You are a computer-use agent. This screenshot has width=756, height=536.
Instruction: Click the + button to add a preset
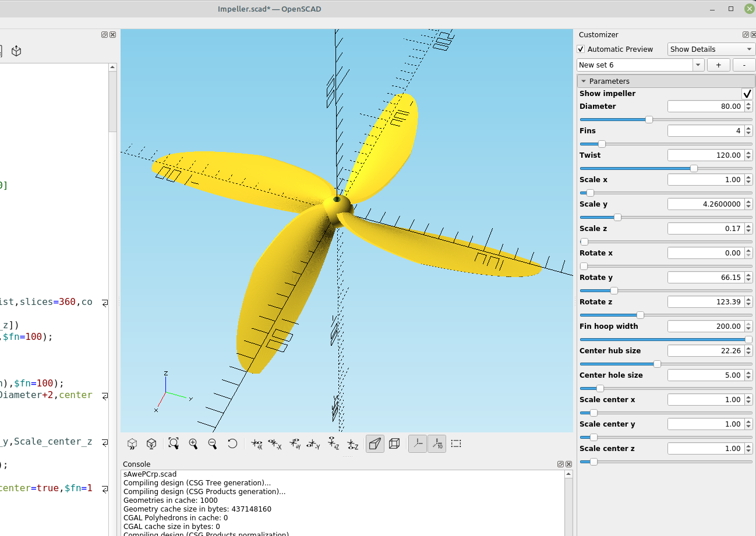tap(718, 65)
